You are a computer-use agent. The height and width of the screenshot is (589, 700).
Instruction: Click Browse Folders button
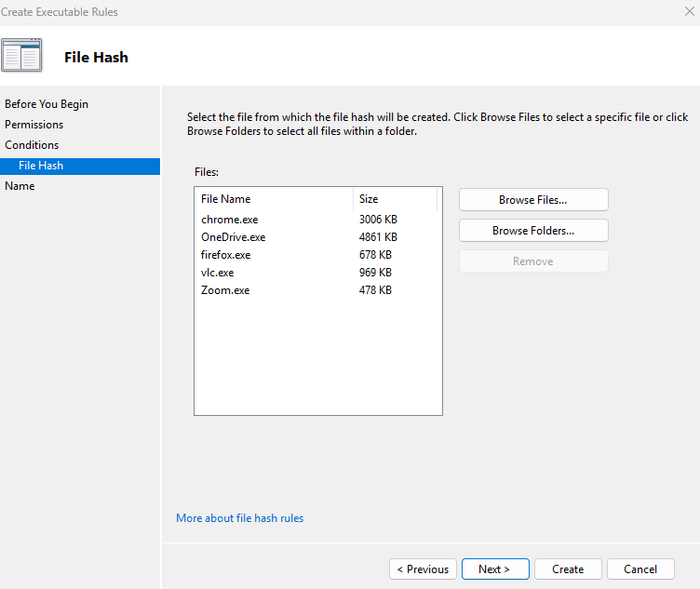[x=532, y=231]
